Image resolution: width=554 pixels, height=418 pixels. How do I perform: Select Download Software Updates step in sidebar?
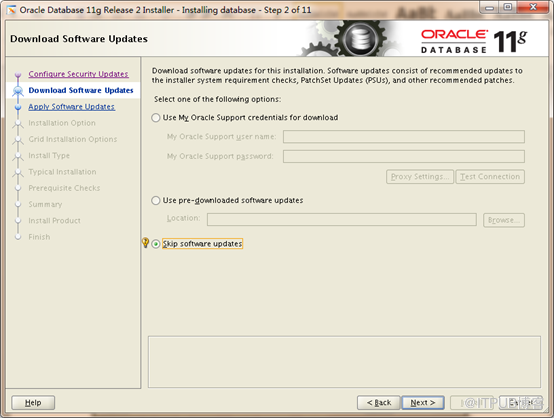81,90
